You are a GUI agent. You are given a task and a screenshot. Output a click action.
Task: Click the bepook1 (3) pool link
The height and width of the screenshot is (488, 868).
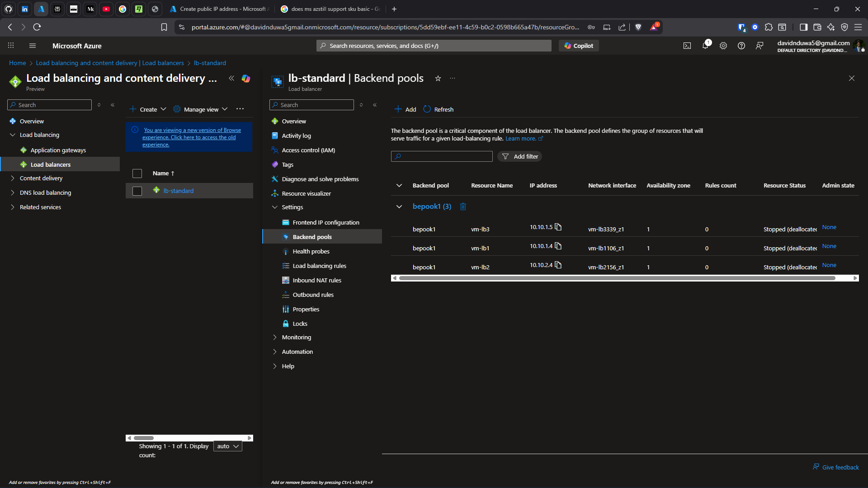(432, 206)
